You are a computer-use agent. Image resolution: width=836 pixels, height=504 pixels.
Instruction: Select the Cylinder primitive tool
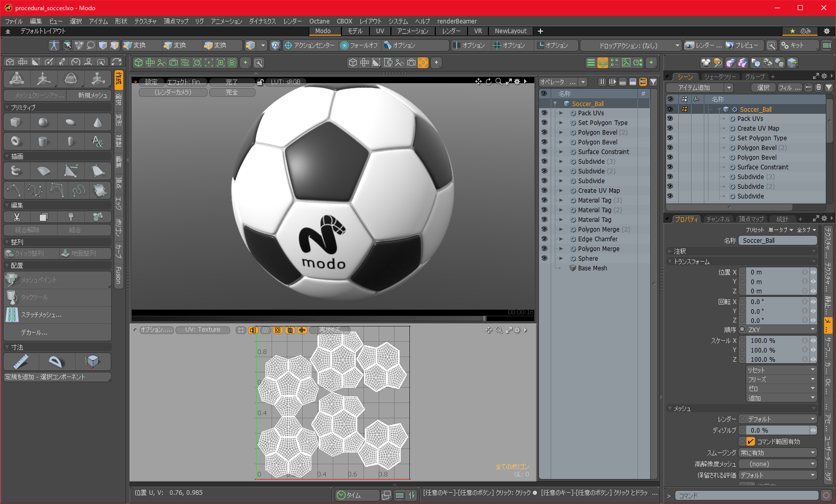point(43,141)
